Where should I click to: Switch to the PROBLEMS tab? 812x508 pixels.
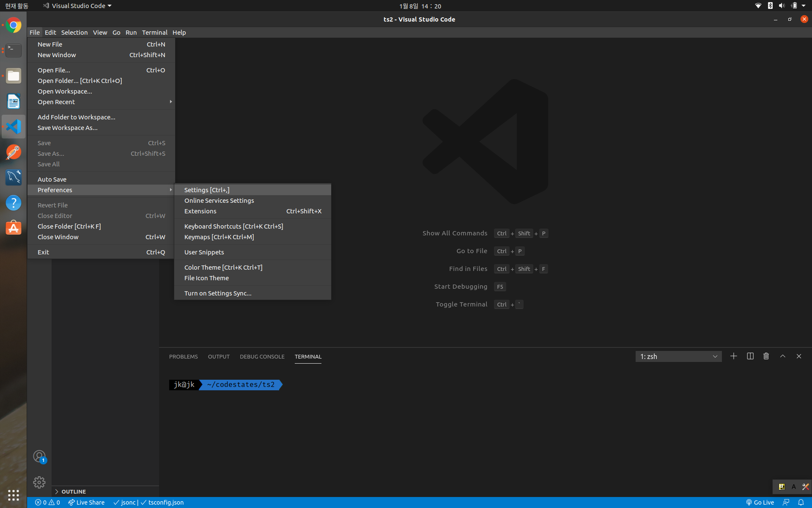click(183, 356)
